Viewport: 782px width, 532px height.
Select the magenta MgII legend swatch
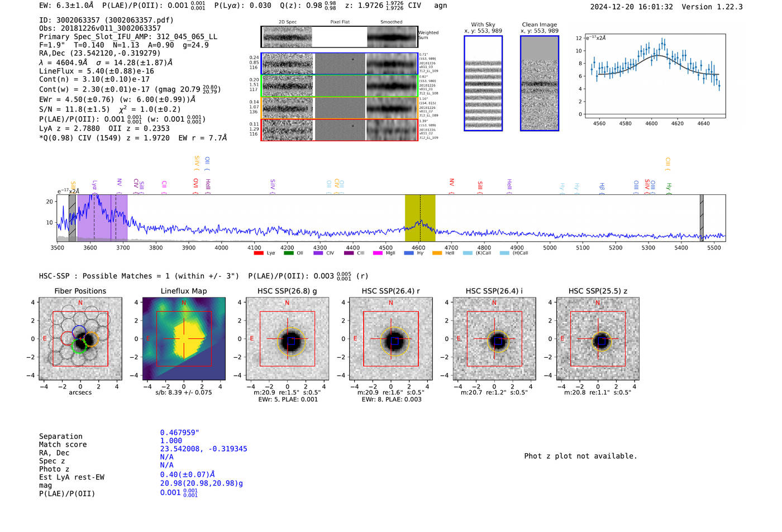pos(378,253)
